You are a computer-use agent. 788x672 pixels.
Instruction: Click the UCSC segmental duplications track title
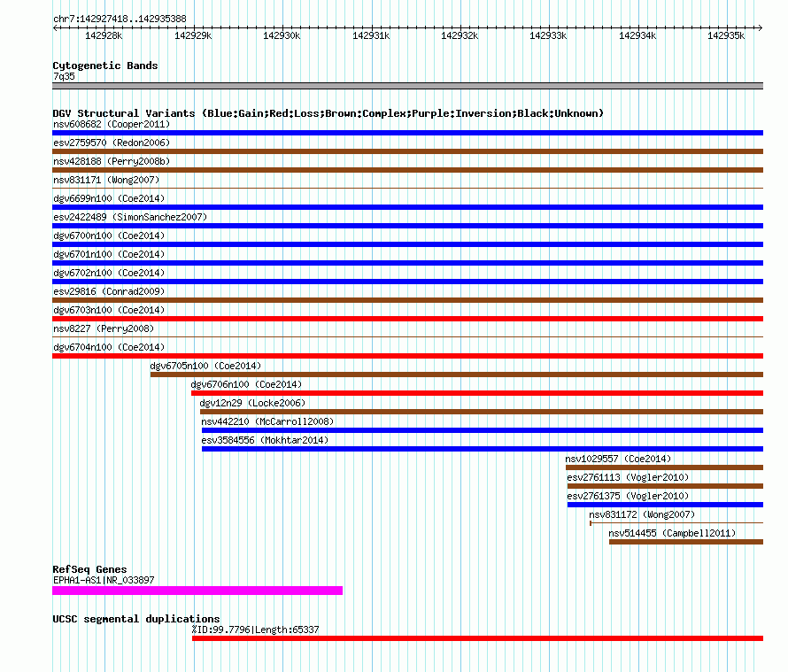tap(136, 619)
